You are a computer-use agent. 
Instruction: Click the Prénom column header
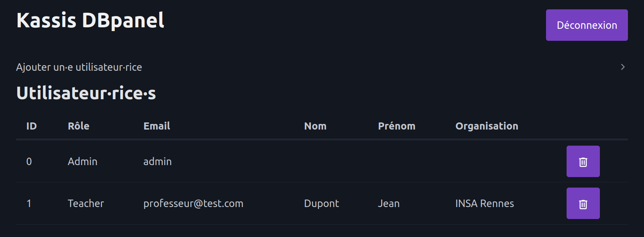(396, 126)
